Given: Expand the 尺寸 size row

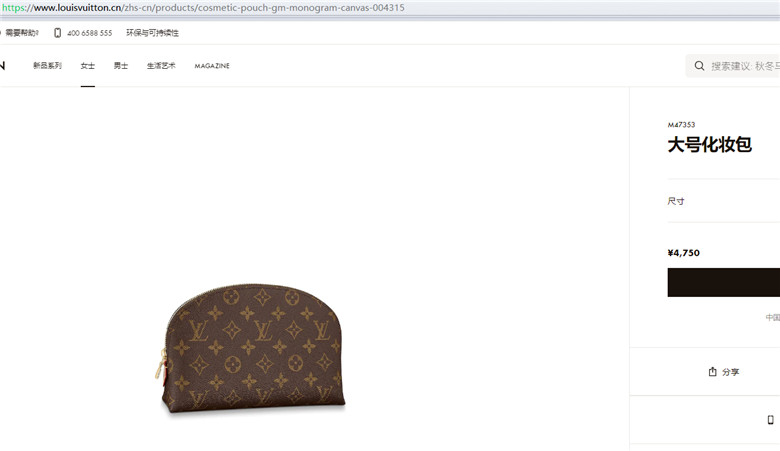Looking at the screenshot, I should (724, 201).
